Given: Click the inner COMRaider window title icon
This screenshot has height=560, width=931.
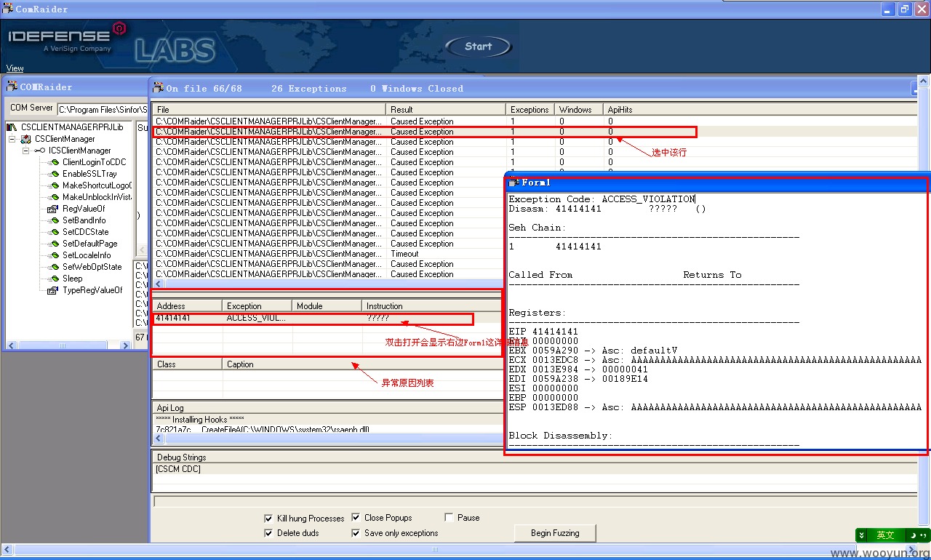Looking at the screenshot, I should coord(12,87).
